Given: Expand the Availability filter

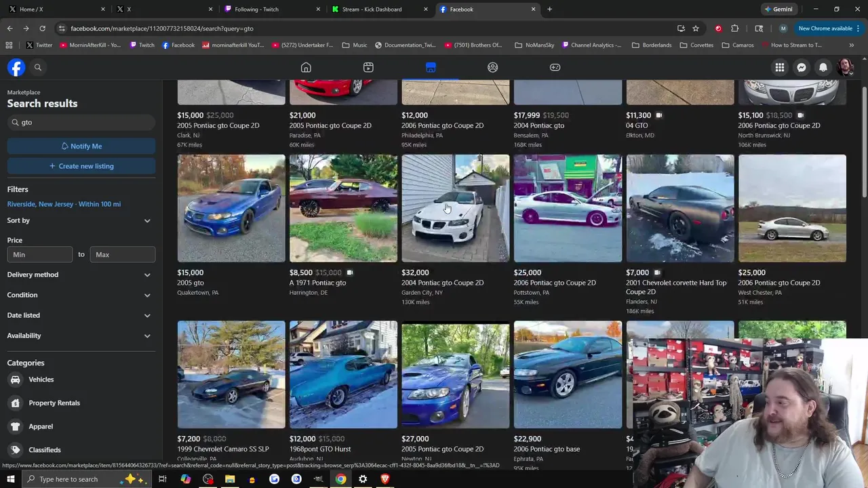Looking at the screenshot, I should 80,335.
